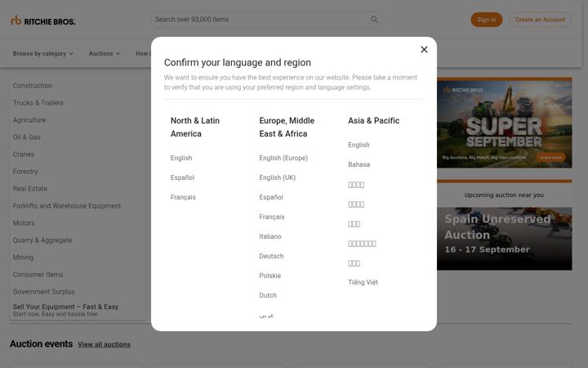Select the Arabic language option
This screenshot has width=588, height=368.
pyautogui.click(x=266, y=316)
